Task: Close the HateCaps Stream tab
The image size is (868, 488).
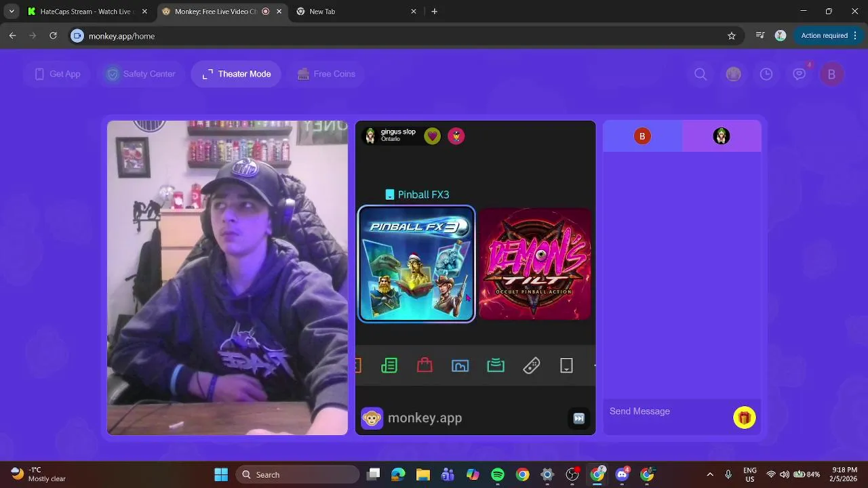Action: click(144, 12)
